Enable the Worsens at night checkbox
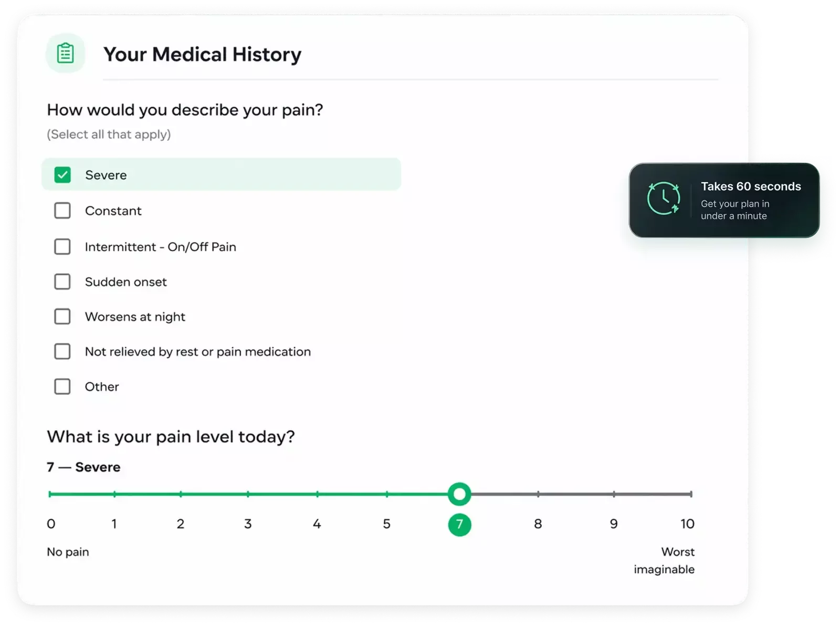840x627 pixels. [62, 316]
